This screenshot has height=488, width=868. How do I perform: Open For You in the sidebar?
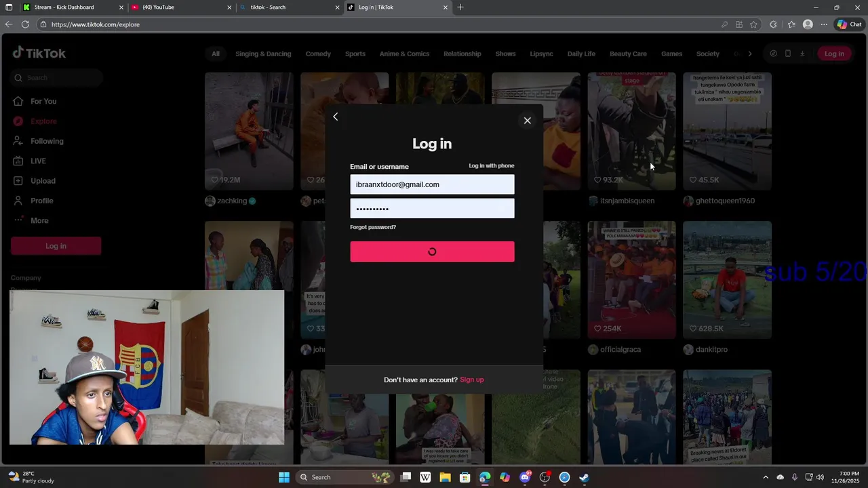pos(43,101)
